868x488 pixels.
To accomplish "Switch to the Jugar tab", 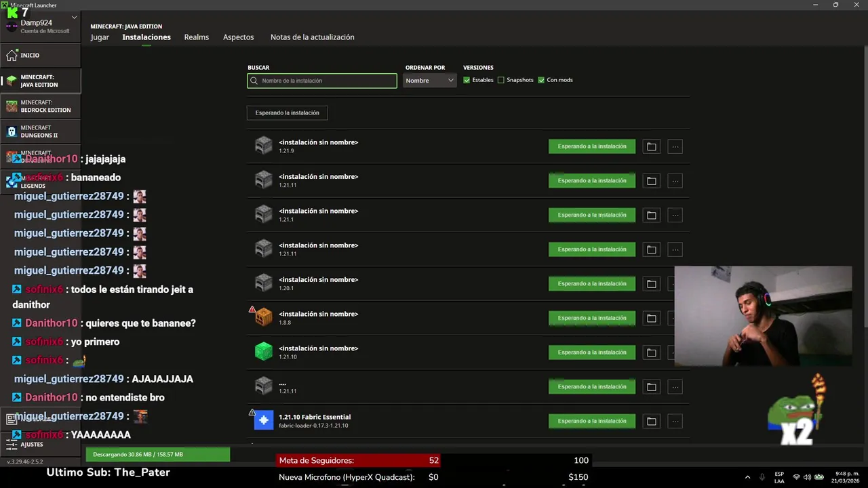I will [100, 37].
